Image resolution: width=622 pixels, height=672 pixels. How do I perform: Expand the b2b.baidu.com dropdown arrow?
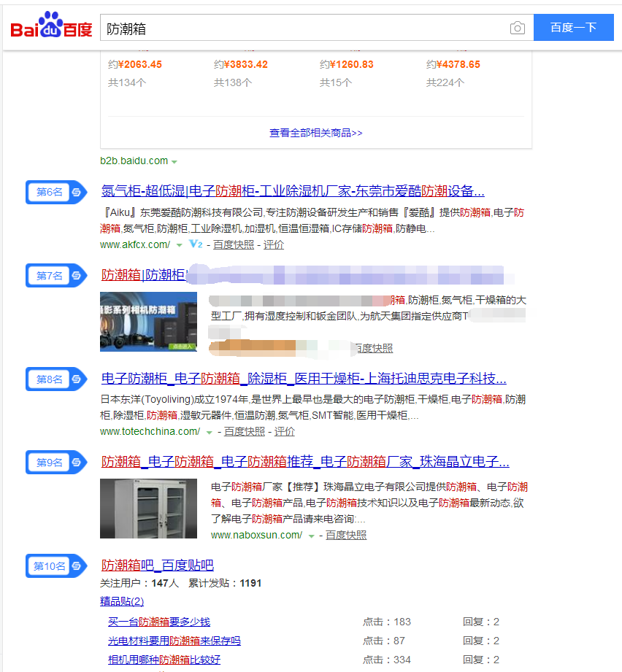point(174,161)
